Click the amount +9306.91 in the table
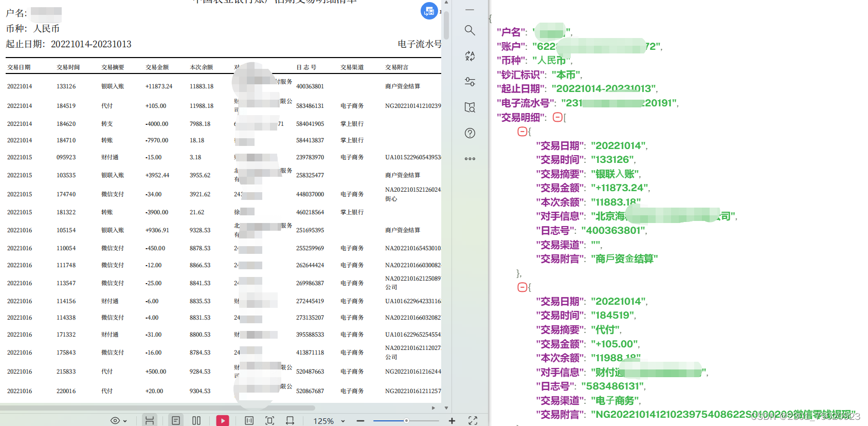Image resolution: width=868 pixels, height=426 pixels. [157, 230]
